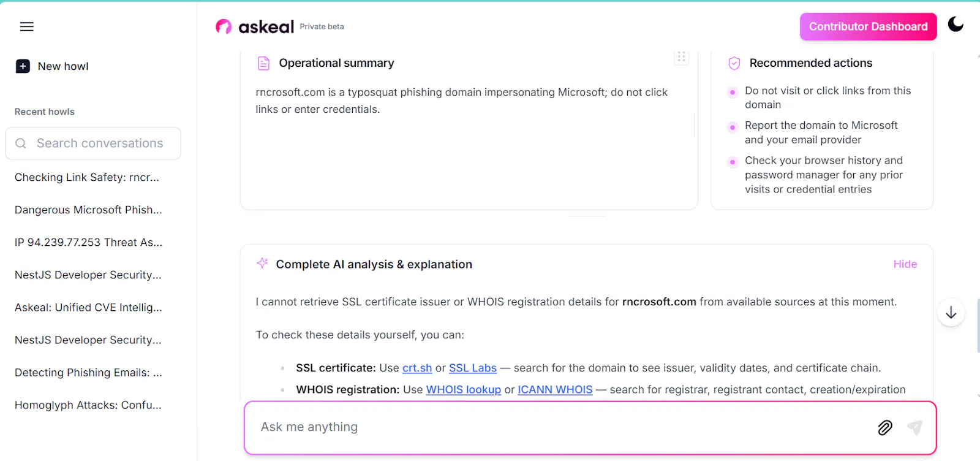Click the sparkle icon by Complete AI analysis

pos(262,264)
